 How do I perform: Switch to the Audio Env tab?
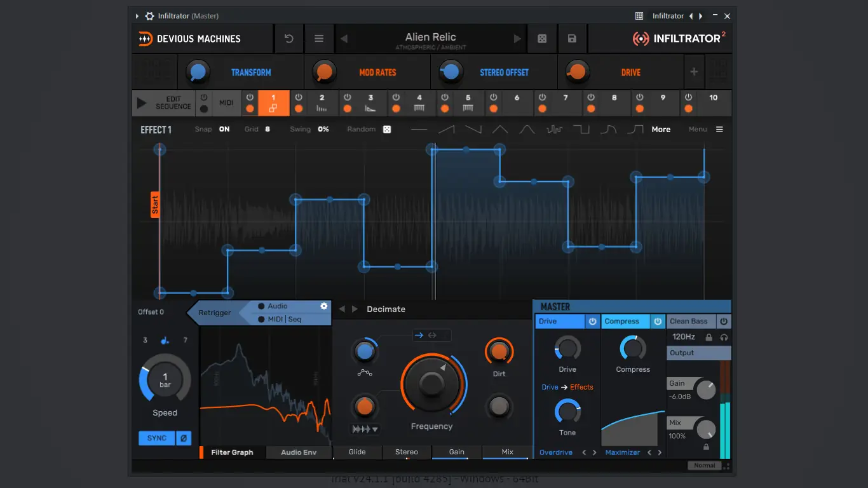(299, 452)
